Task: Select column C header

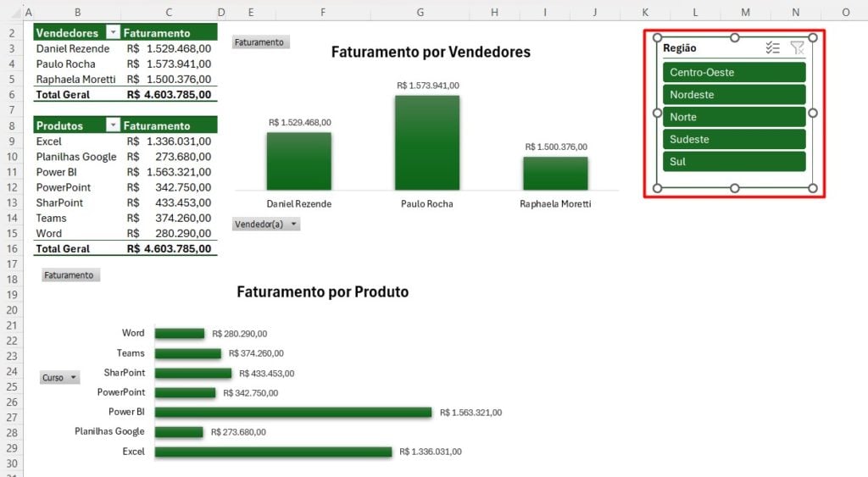Action: [x=169, y=12]
